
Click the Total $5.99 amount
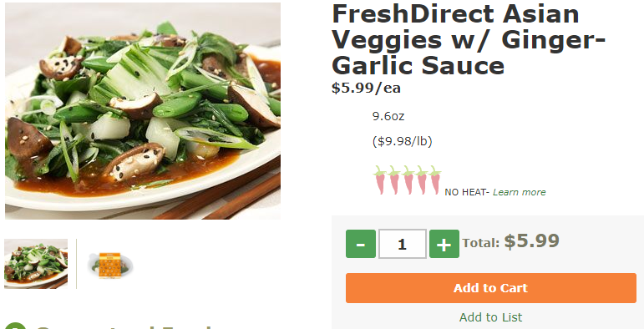click(x=531, y=241)
